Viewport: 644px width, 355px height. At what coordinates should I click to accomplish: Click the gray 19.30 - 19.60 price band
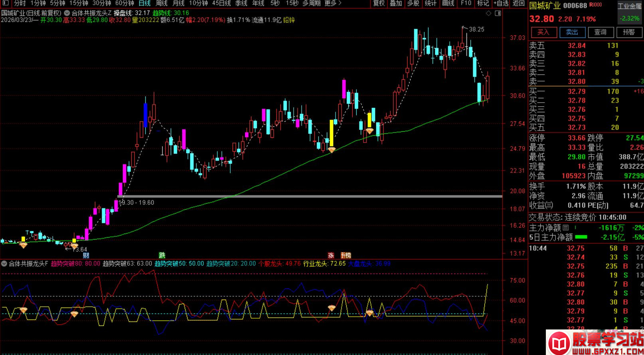(x=310, y=196)
